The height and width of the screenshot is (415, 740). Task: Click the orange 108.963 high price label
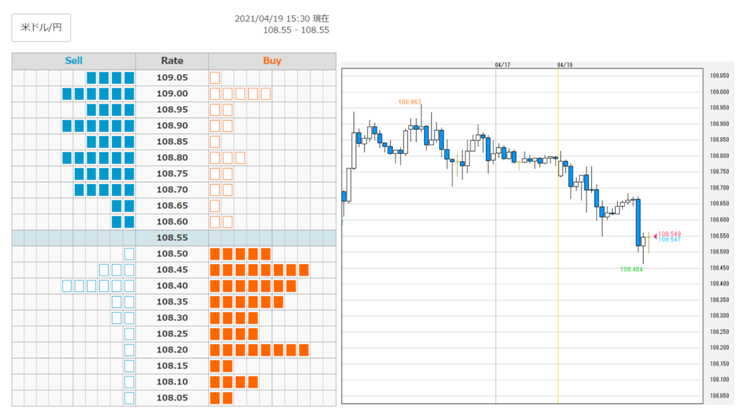(410, 102)
